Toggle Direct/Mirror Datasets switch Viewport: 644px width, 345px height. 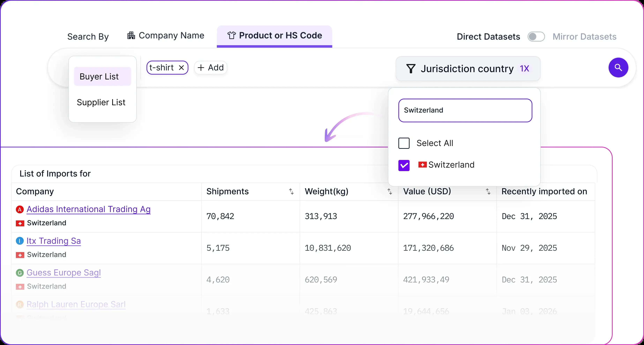point(536,37)
